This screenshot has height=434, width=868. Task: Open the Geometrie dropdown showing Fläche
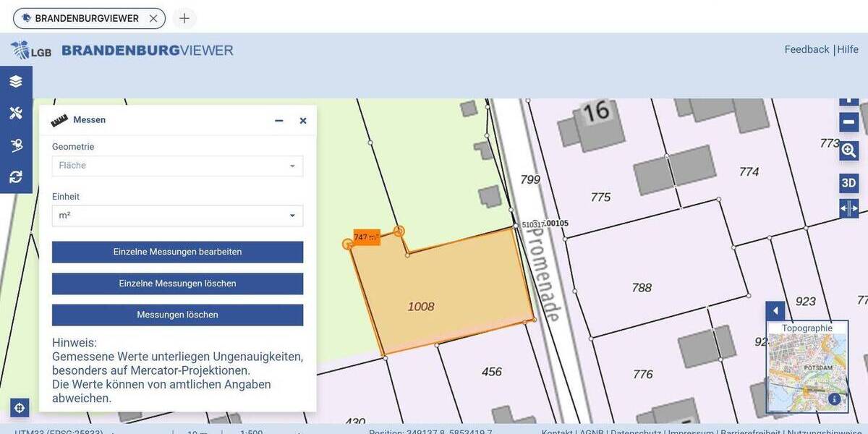(177, 166)
